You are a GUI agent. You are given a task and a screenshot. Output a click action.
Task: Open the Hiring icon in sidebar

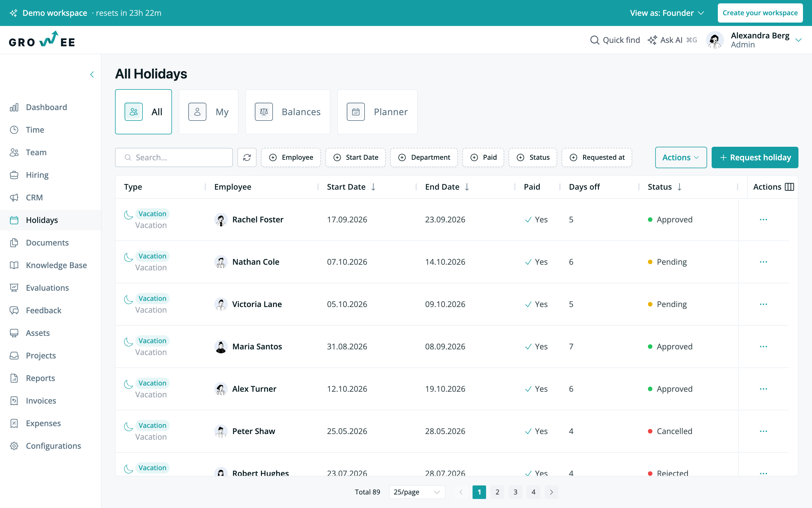point(14,175)
